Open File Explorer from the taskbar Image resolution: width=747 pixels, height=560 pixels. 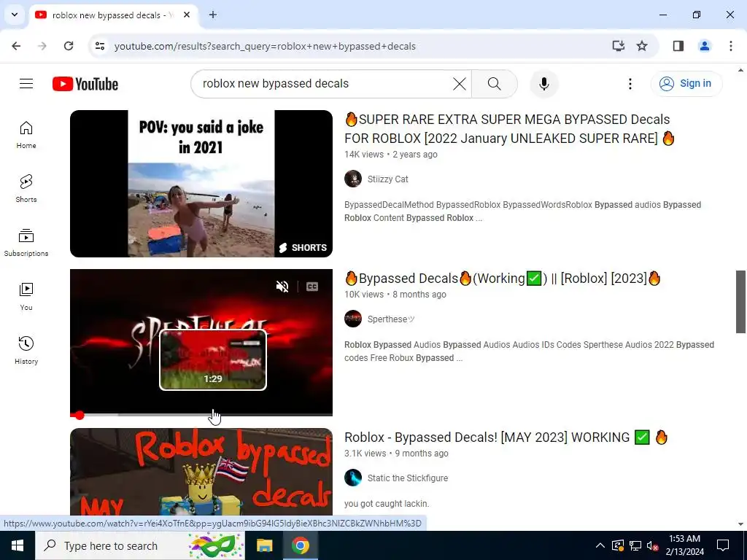click(264, 545)
